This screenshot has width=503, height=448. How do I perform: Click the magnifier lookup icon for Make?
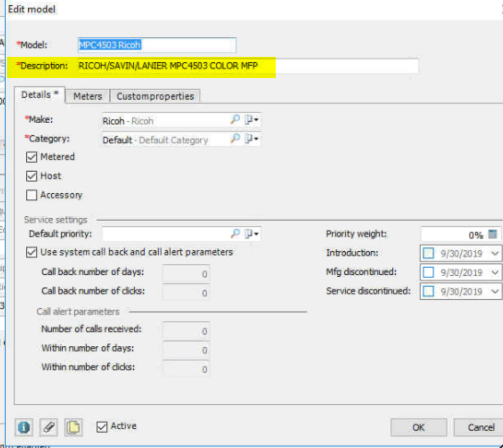coord(235,119)
